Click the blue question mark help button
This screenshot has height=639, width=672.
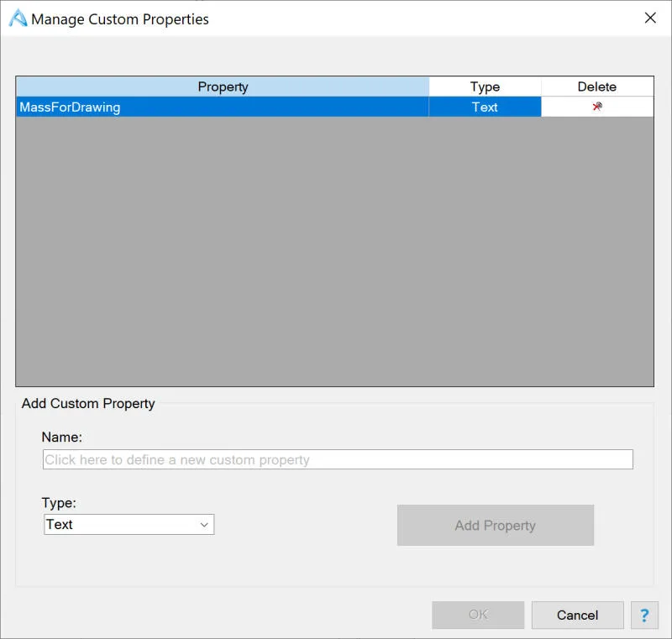tap(644, 615)
